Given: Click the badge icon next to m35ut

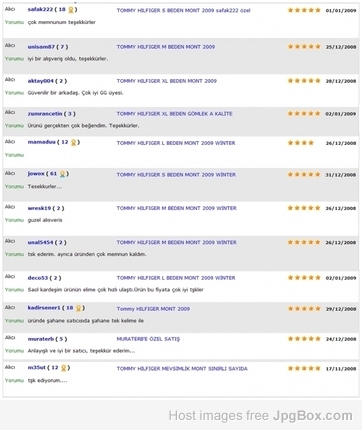Looking at the screenshot, I should [x=64, y=368].
